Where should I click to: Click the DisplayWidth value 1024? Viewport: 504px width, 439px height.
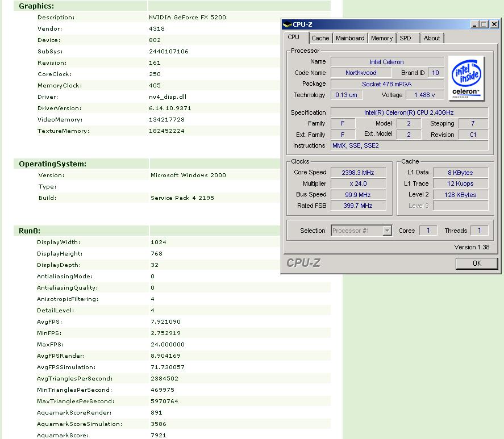[159, 243]
